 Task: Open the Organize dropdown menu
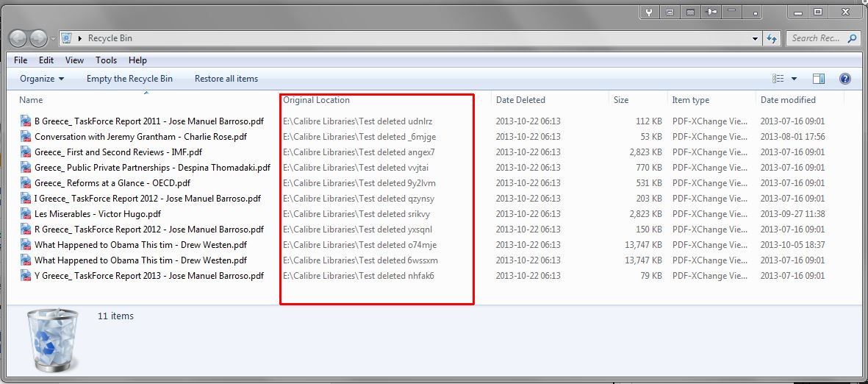click(x=42, y=79)
